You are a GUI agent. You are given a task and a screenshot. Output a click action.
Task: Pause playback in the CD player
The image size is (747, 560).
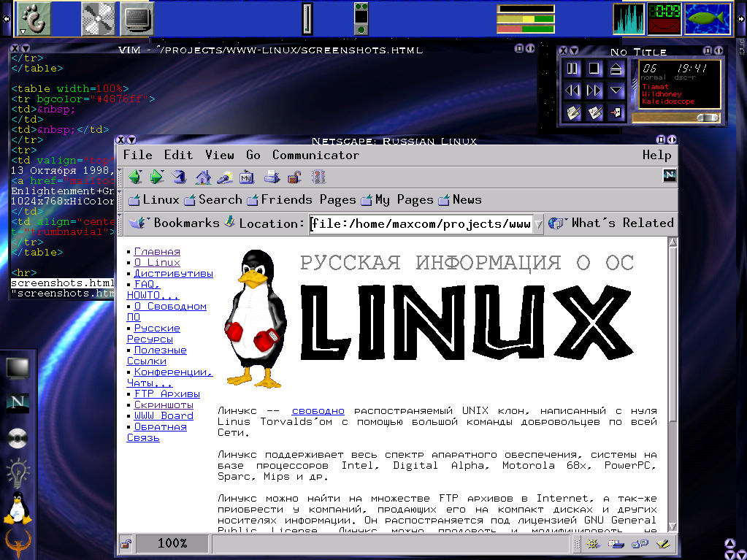point(572,69)
